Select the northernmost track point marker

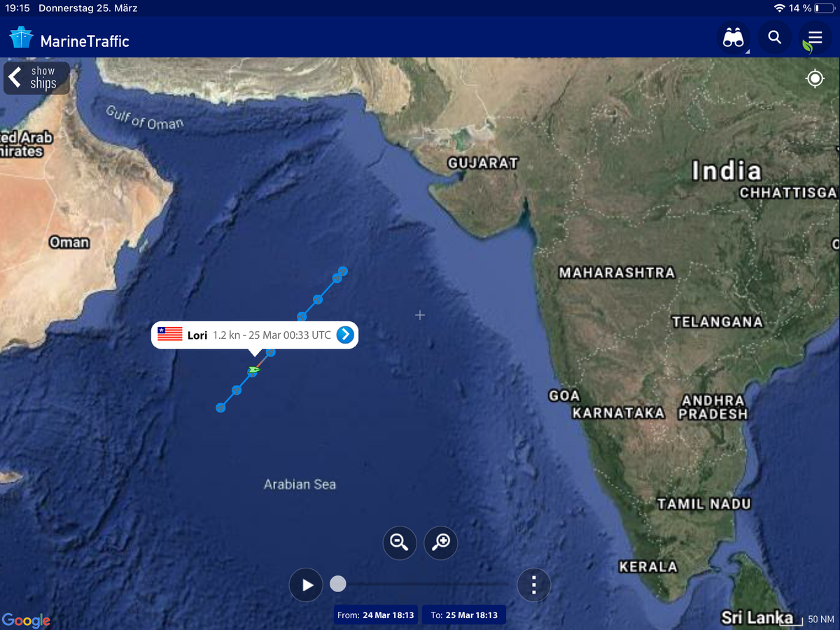click(343, 271)
